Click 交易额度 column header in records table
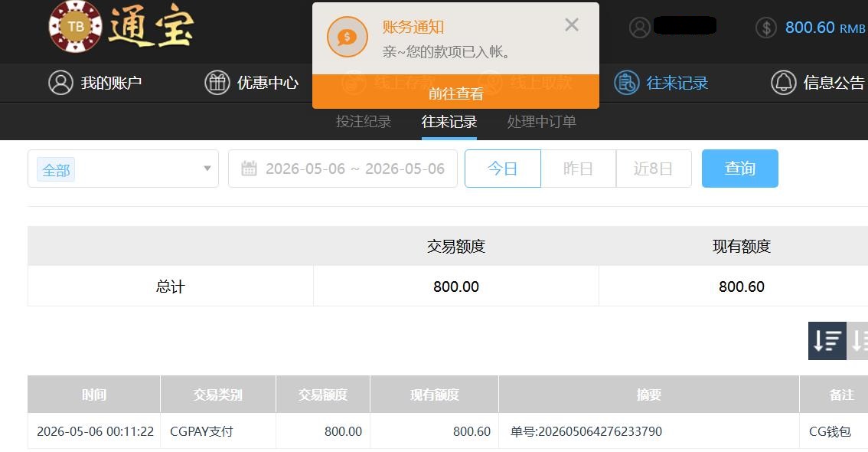The height and width of the screenshot is (452, 868). click(x=323, y=395)
